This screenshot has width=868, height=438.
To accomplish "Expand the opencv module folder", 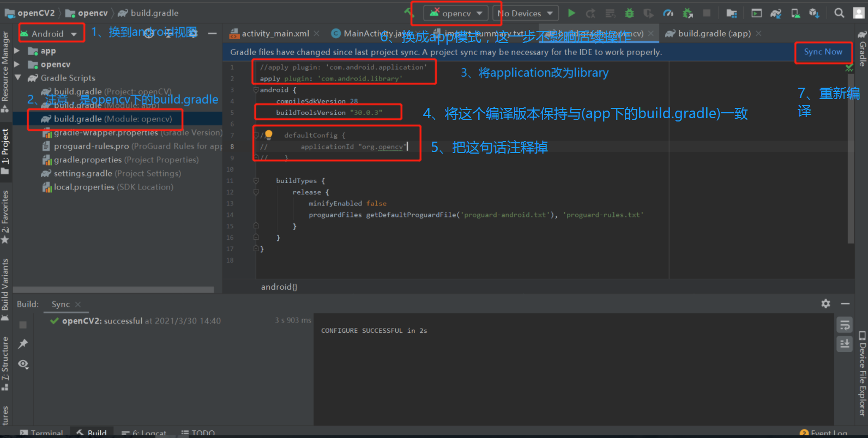I will [x=17, y=64].
